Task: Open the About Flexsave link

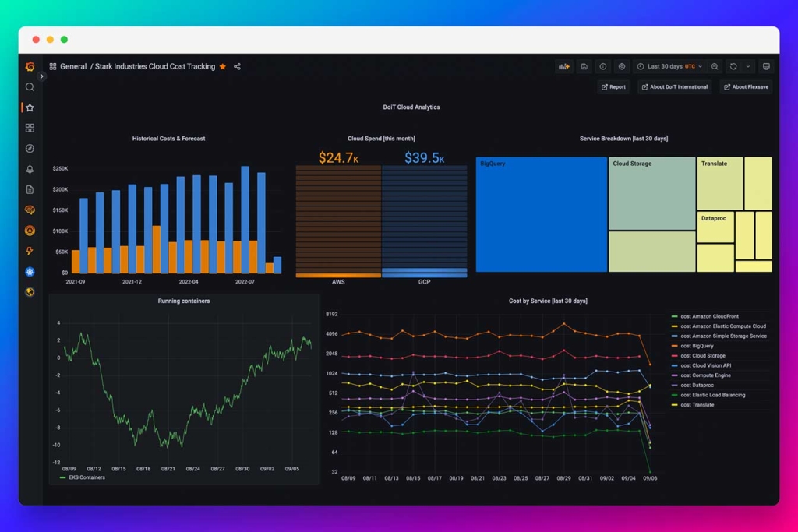Action: [746, 87]
